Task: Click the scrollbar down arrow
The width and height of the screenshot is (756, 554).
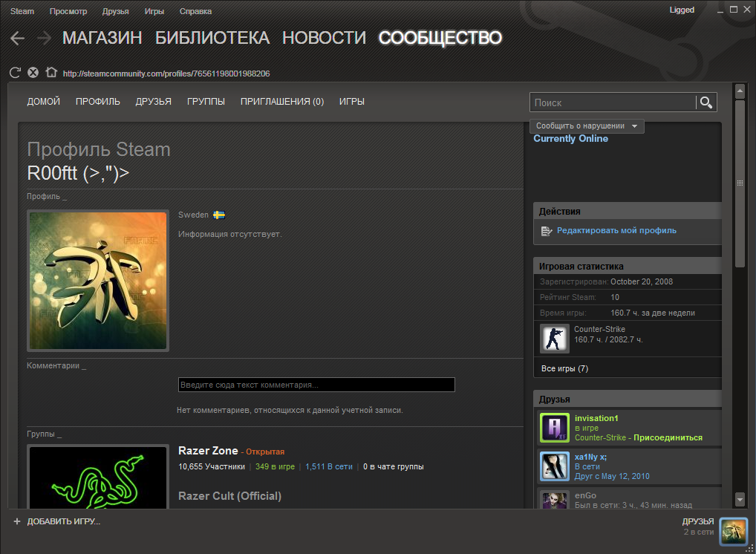Action: (740, 500)
